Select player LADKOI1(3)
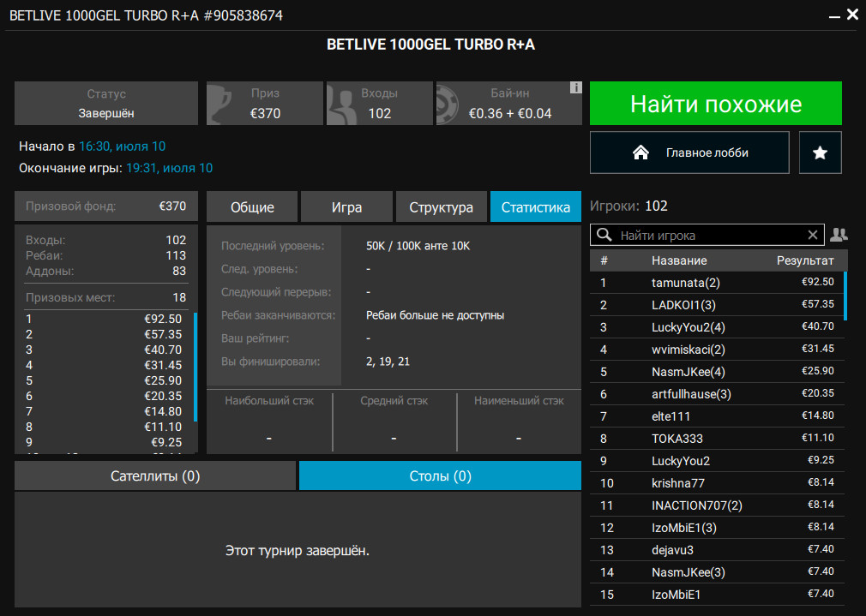Image resolution: width=866 pixels, height=616 pixels. (717, 305)
